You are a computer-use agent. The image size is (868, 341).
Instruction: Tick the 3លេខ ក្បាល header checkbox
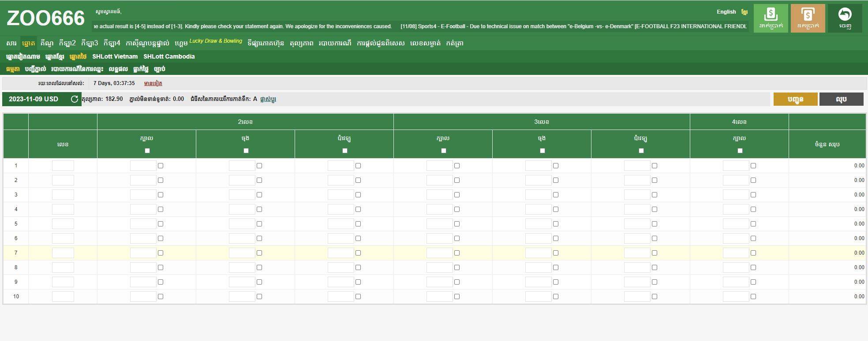(444, 151)
